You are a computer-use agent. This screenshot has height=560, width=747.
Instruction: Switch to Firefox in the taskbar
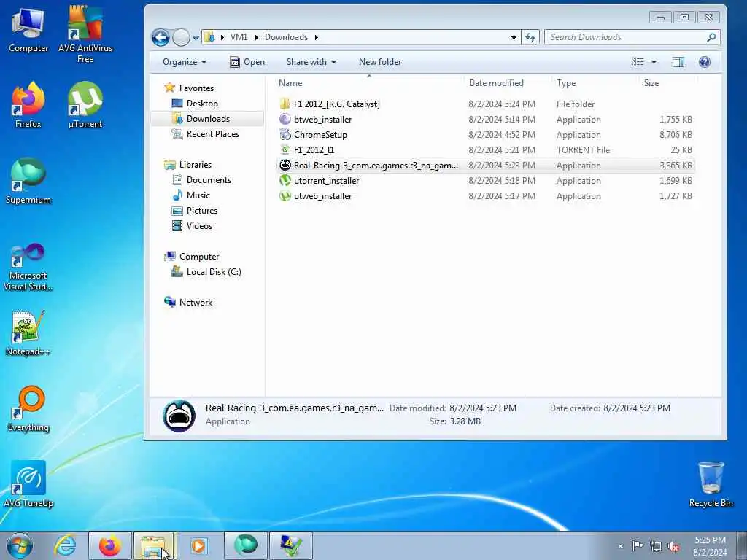(x=110, y=545)
